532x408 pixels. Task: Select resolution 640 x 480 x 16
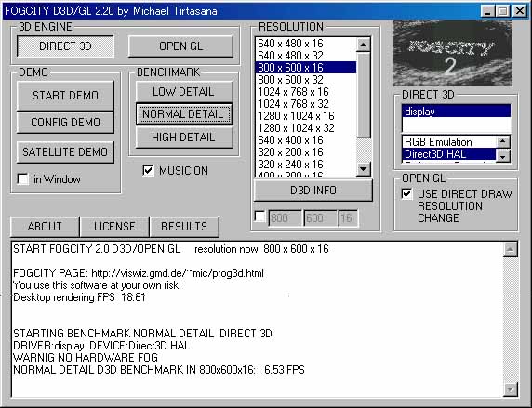[x=306, y=44]
